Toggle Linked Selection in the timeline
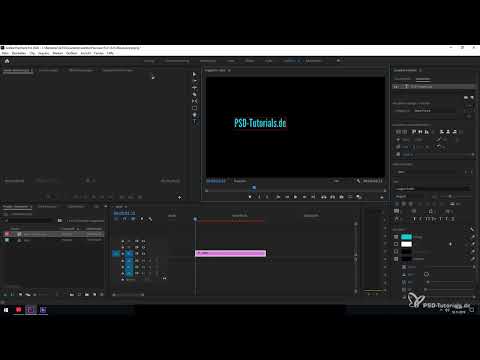This screenshot has height=360, width=480. pos(133,219)
